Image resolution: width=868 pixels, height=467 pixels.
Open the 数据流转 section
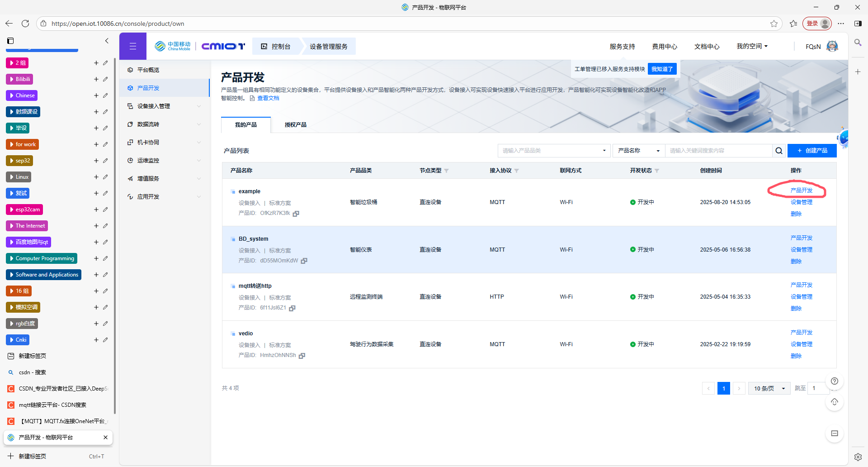(149, 124)
